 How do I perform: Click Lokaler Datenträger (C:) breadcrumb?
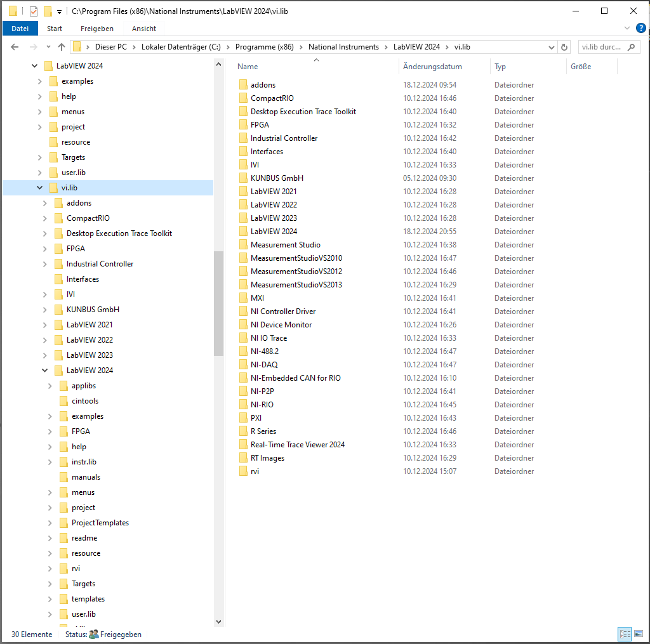181,47
